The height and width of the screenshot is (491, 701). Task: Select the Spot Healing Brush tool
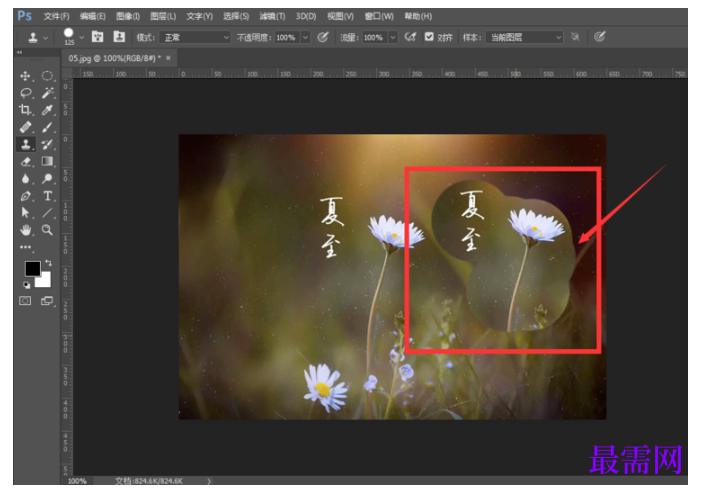(25, 127)
